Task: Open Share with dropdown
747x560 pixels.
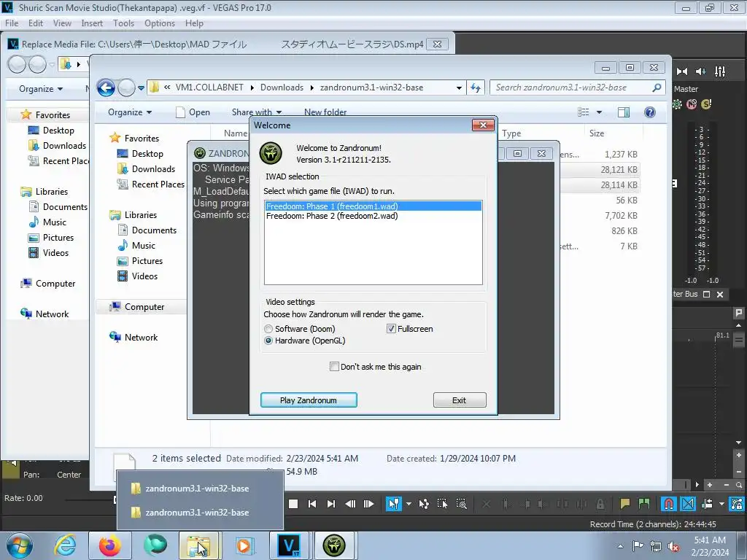Action: pyautogui.click(x=256, y=112)
